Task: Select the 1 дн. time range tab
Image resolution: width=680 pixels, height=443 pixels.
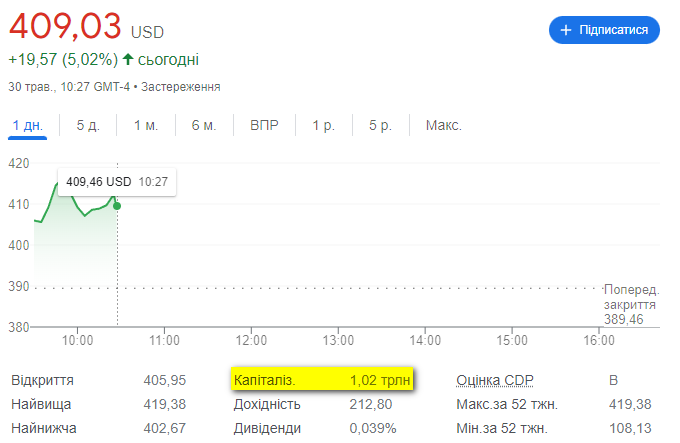Action: click(x=28, y=125)
